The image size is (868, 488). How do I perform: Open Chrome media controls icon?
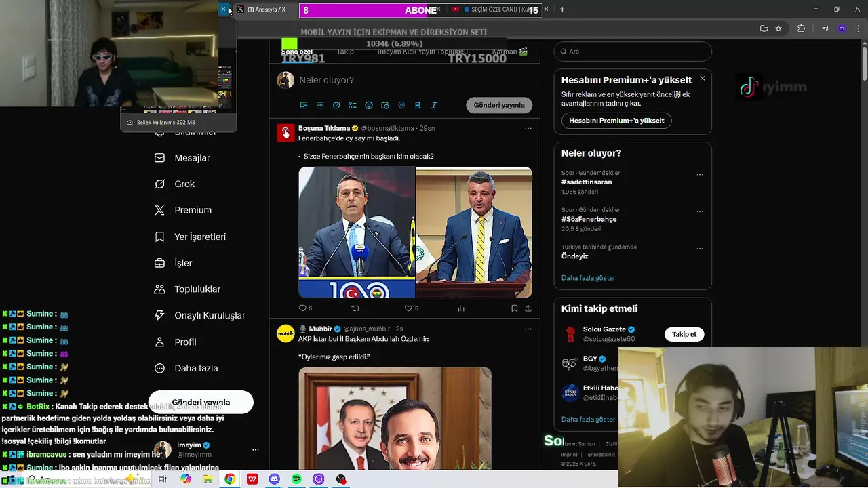coord(825,28)
